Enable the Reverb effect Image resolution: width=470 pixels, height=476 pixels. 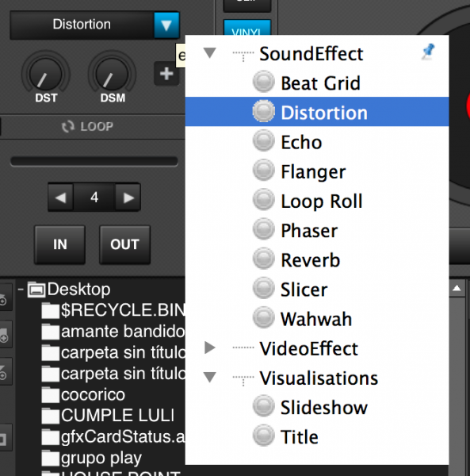263,259
